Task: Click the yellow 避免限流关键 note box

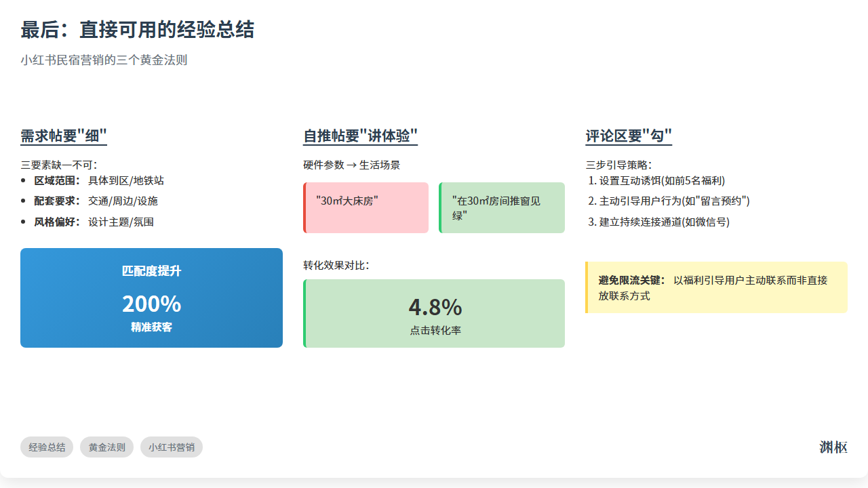Action: pyautogui.click(x=716, y=287)
